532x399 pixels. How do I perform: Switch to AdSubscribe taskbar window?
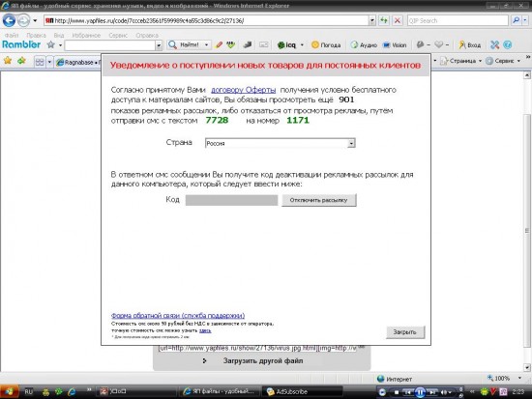coord(303,392)
